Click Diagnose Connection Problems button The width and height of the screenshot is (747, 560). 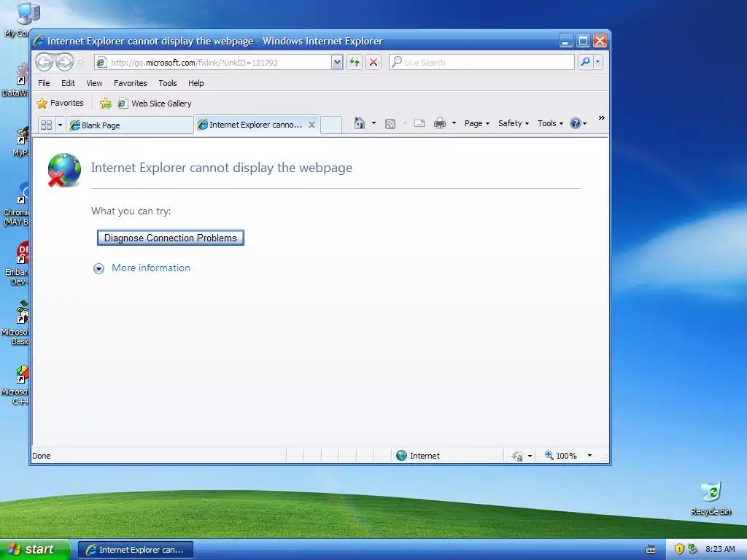pos(171,238)
